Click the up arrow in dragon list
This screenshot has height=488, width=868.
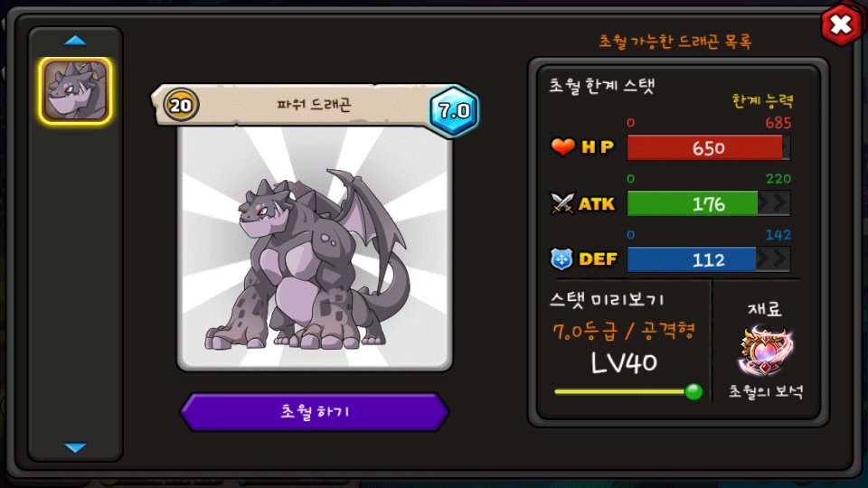pyautogui.click(x=75, y=41)
